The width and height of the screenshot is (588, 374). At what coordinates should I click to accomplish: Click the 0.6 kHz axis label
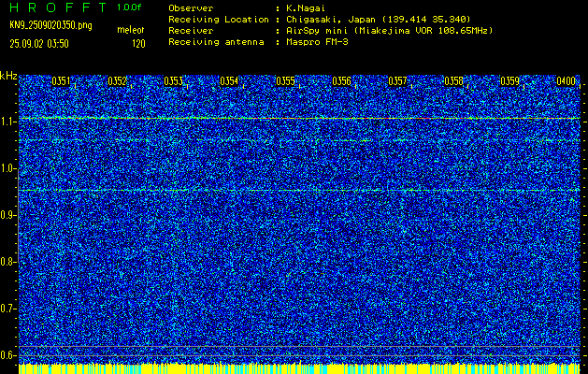7,355
